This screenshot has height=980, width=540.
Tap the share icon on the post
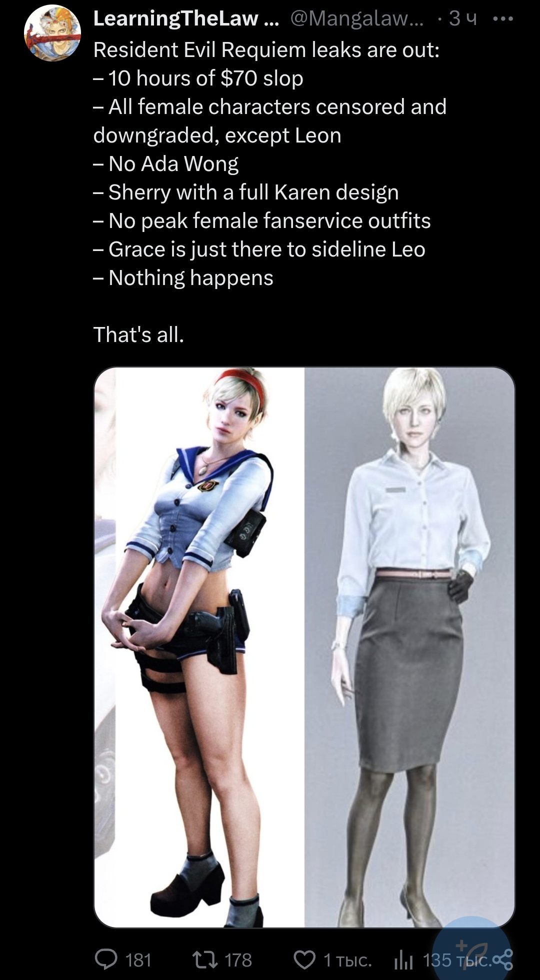pyautogui.click(x=502, y=960)
